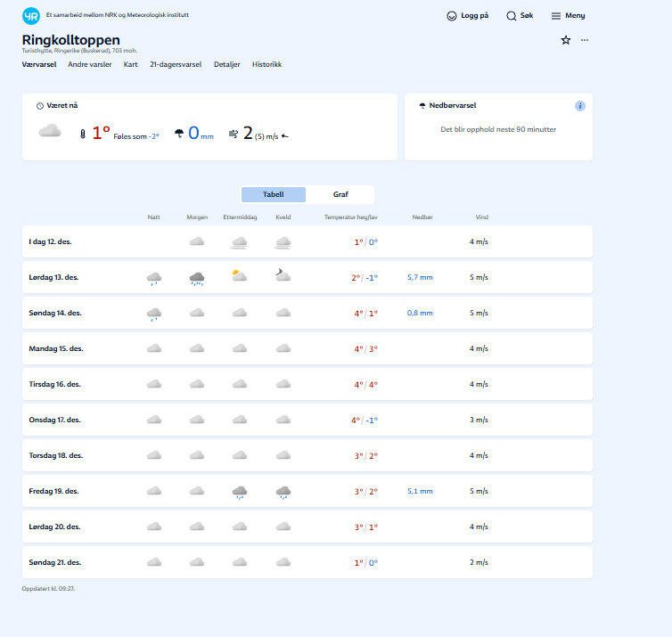Switch to Graf view
Screen dimensions: 672x637
point(340,194)
